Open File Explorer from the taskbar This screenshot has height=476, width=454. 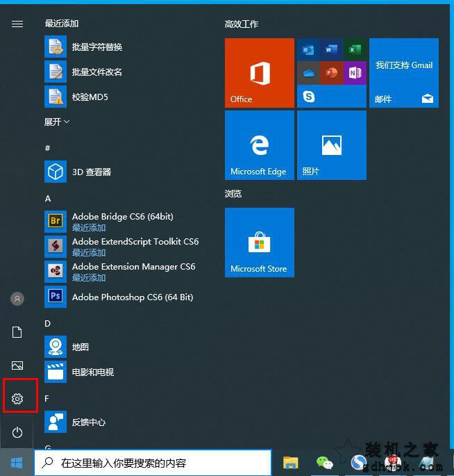[291, 463]
